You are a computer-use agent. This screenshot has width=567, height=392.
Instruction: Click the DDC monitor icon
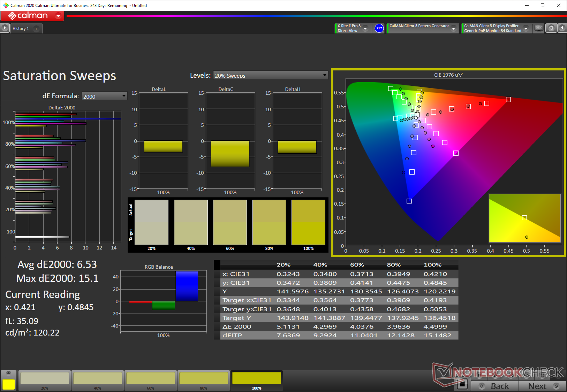click(x=539, y=28)
